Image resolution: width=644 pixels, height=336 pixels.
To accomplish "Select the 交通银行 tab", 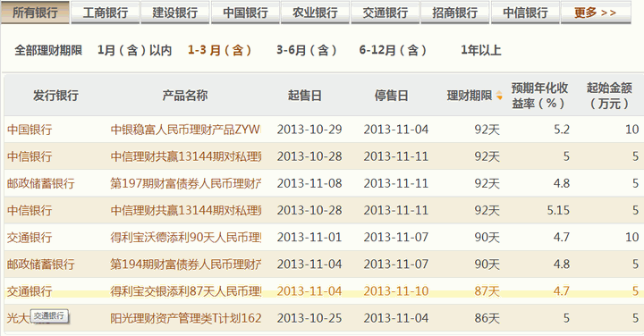I will pos(386,13).
